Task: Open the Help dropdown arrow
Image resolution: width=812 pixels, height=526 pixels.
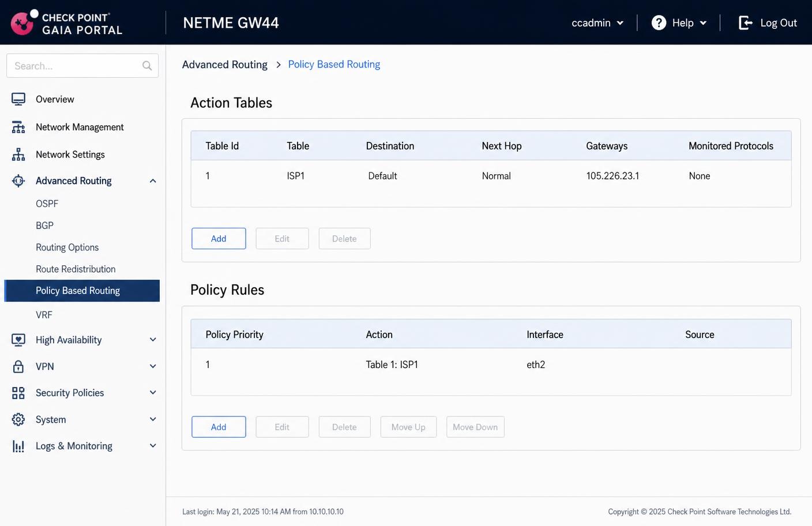Action: [x=703, y=23]
